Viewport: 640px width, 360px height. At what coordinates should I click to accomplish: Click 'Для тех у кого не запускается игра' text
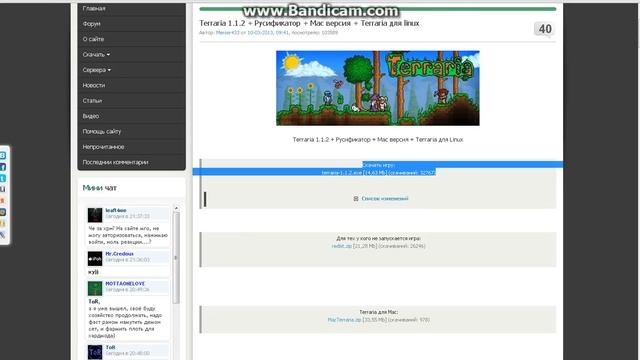[x=378, y=238]
